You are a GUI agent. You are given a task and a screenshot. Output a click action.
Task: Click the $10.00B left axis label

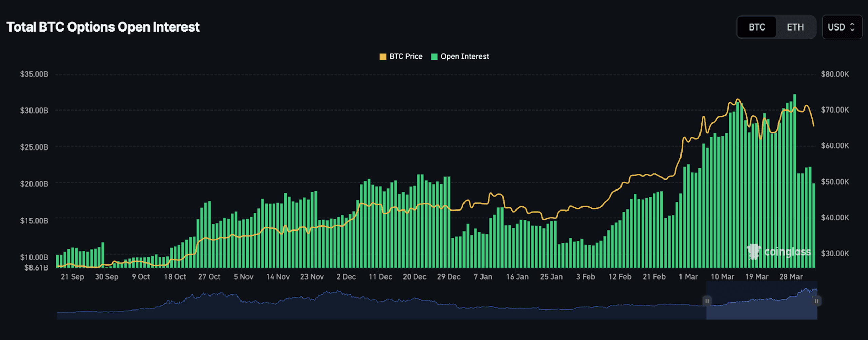point(34,257)
